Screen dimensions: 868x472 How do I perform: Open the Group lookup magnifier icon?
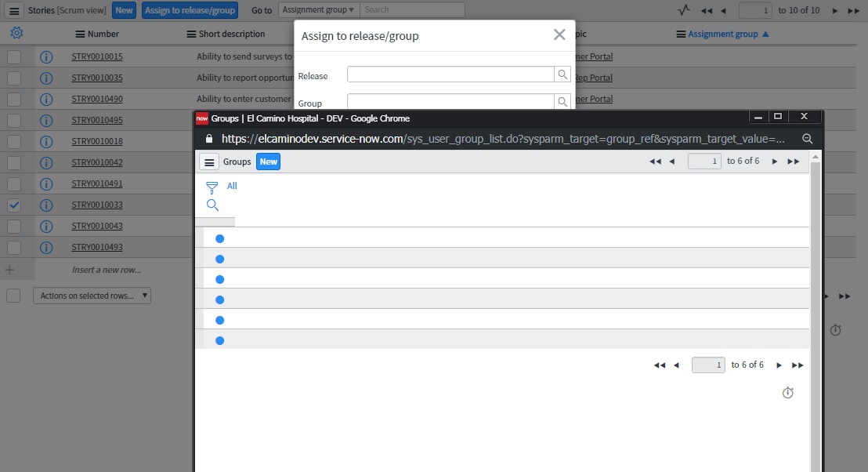point(562,102)
